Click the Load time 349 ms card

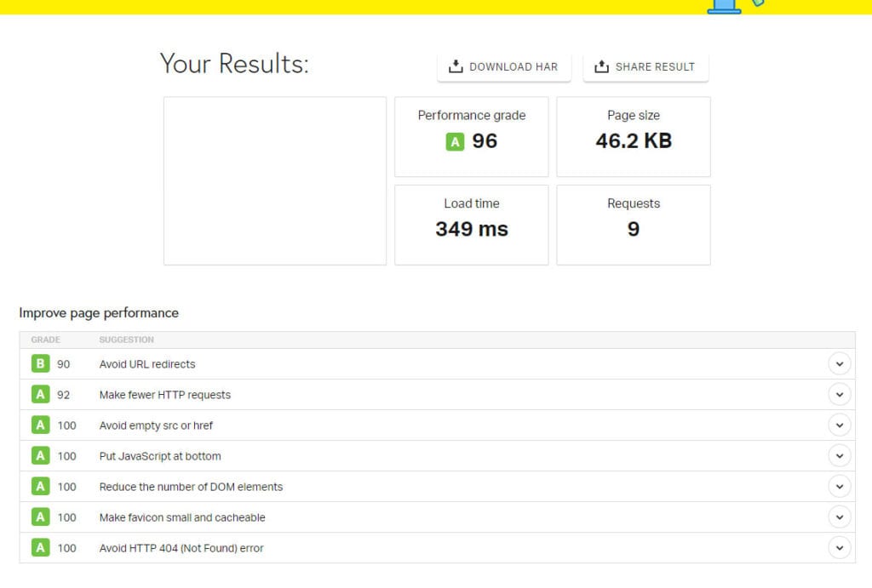click(x=471, y=225)
